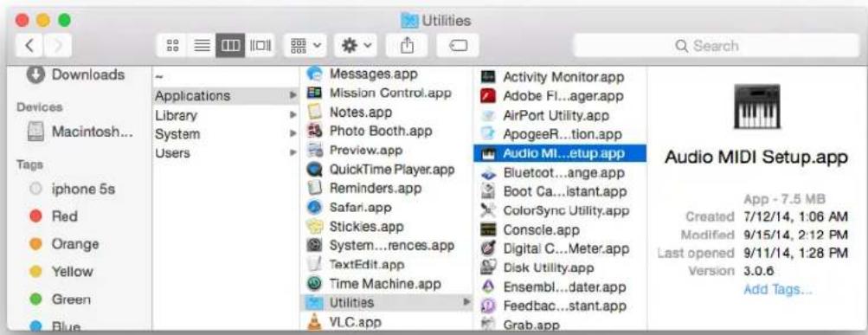Click the Bluetooth File Exchange app icon

click(x=488, y=173)
